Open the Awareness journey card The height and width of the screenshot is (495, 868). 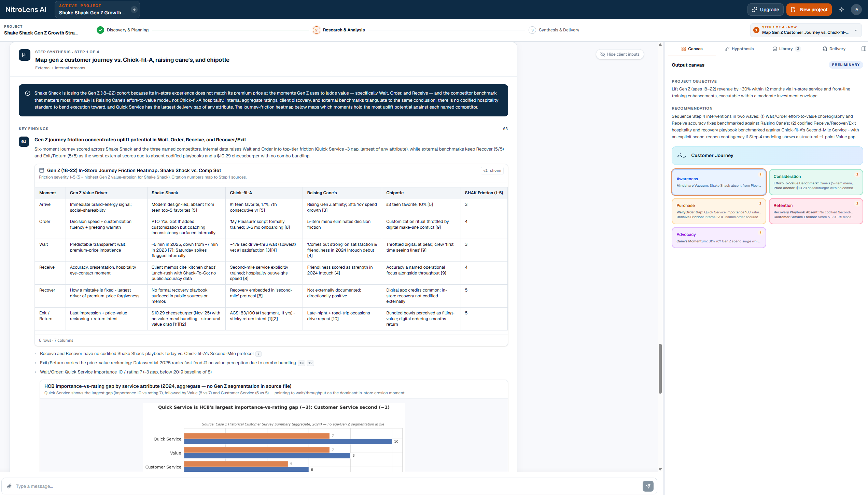(719, 182)
